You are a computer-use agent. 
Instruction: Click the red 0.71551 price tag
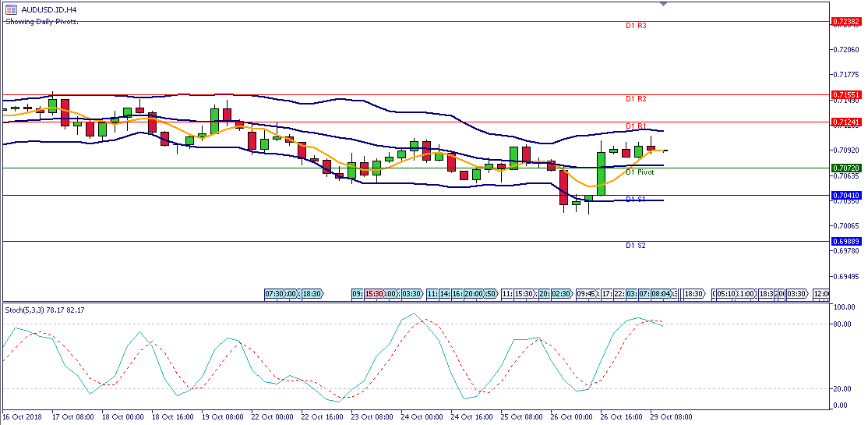point(845,94)
